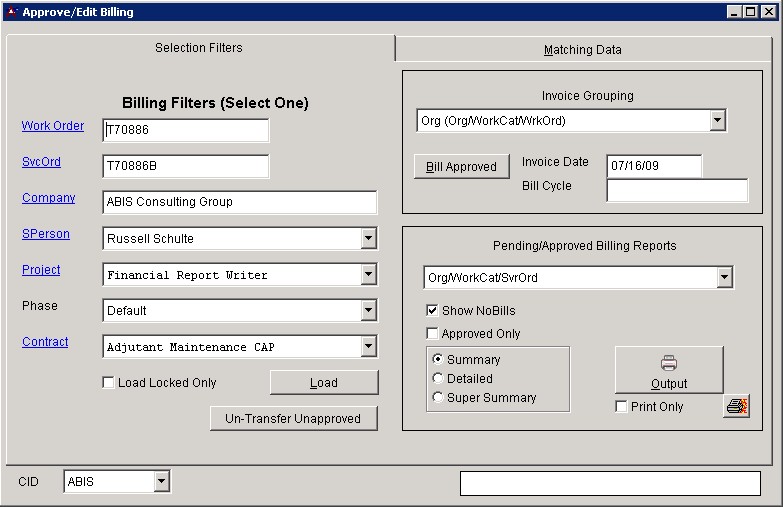Open the SPerson dropdown list

[368, 239]
